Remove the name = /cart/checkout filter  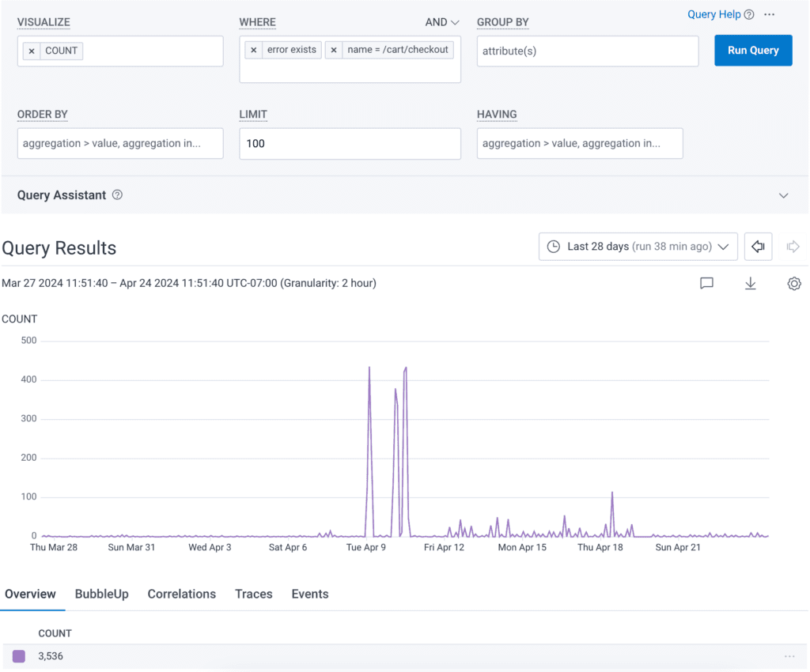334,50
